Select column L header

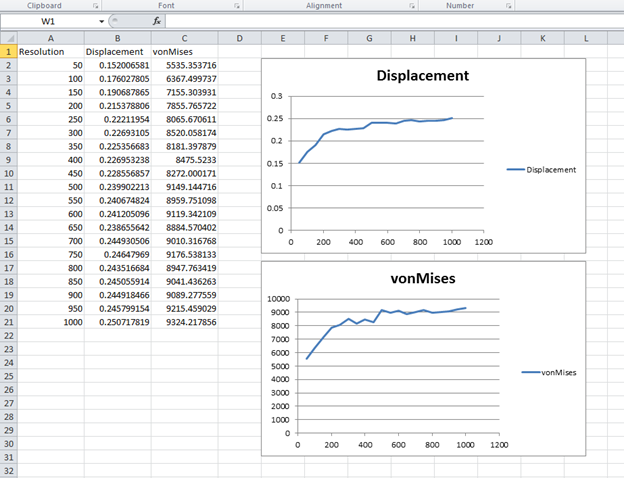585,38
